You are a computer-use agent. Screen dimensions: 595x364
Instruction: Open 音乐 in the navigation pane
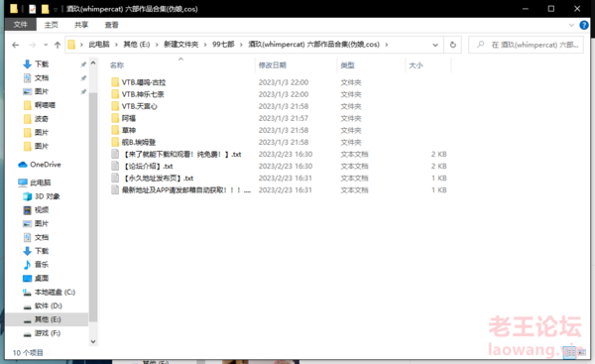click(42, 265)
